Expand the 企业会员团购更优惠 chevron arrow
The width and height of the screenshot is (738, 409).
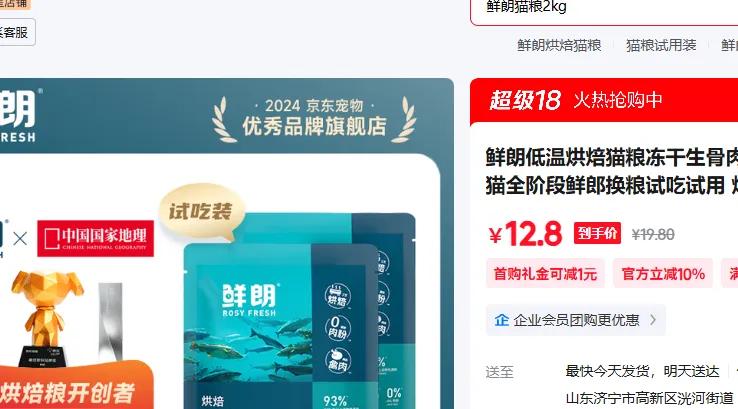click(x=653, y=320)
